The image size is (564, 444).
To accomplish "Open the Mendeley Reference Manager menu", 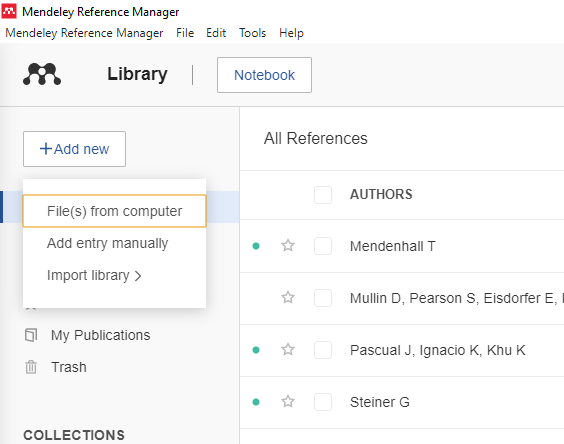I will 84,33.
